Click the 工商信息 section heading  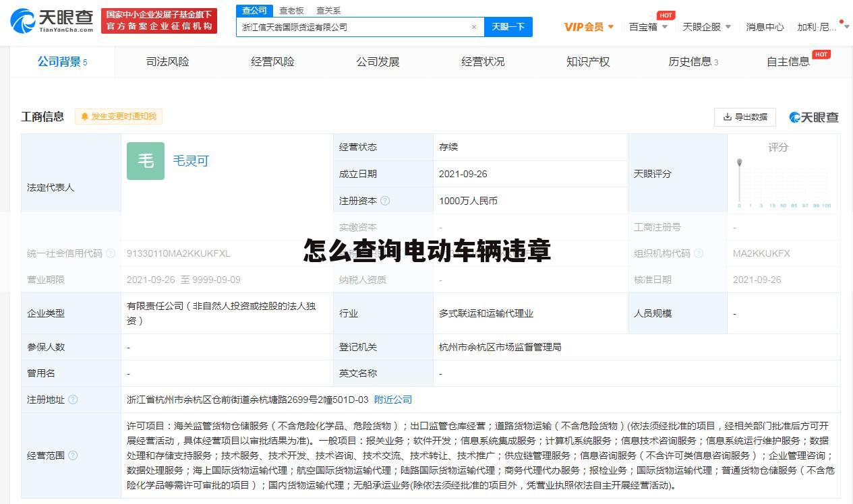pos(42,117)
